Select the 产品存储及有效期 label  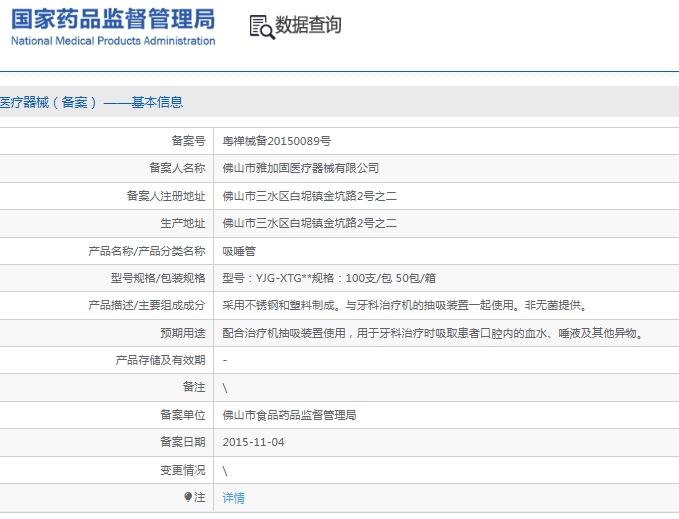tap(160, 360)
